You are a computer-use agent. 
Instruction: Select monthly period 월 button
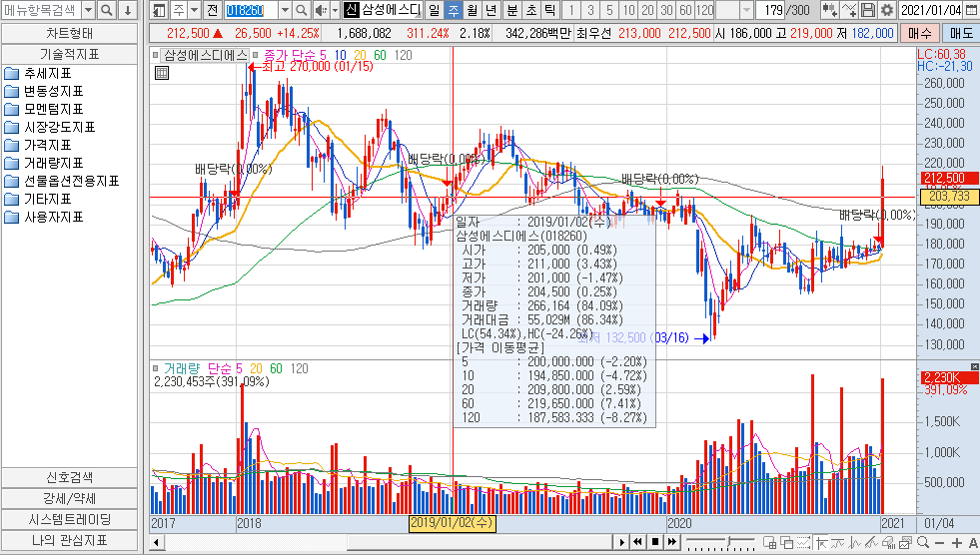(x=472, y=10)
